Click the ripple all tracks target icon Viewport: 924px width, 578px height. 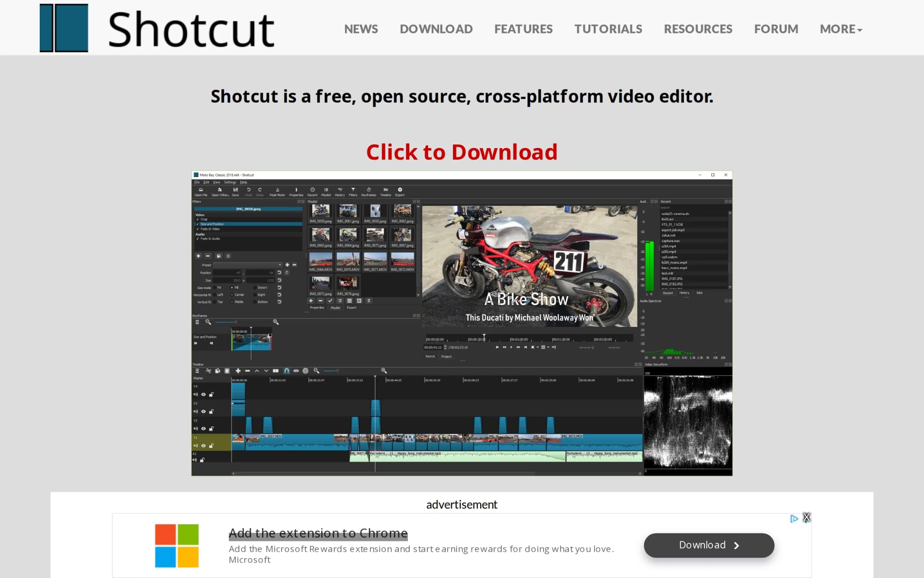point(305,371)
